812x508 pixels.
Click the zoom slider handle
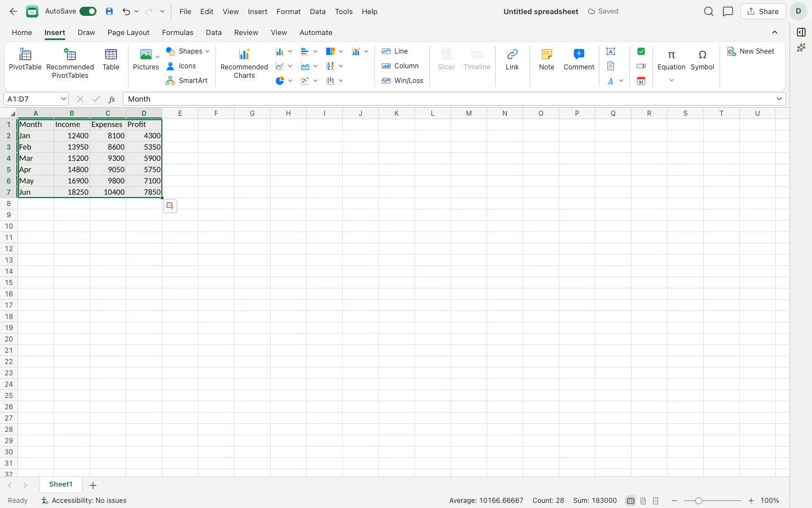tap(699, 501)
